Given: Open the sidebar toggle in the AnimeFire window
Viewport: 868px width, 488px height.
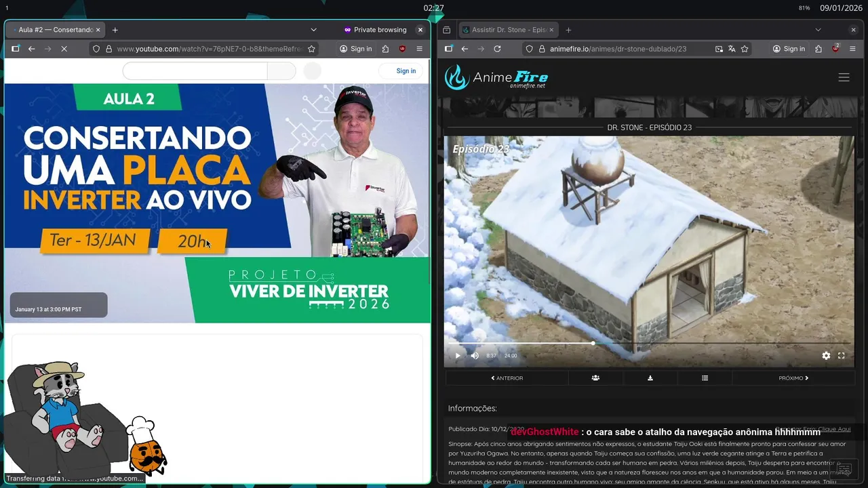Looking at the screenshot, I should [x=448, y=49].
